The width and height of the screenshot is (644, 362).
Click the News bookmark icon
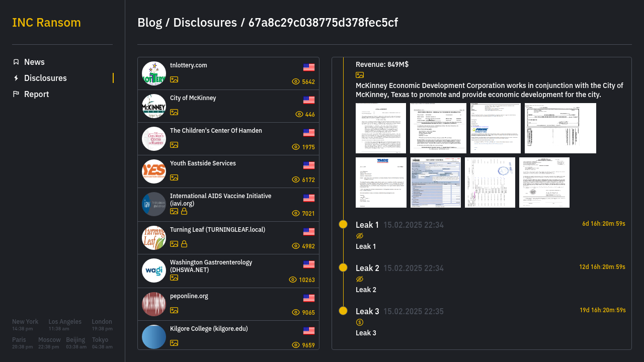(16, 62)
